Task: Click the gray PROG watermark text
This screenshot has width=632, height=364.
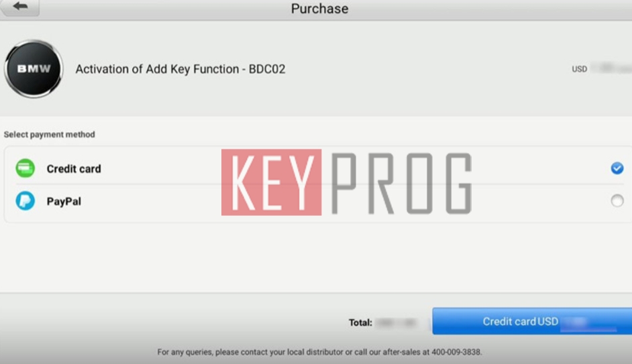Action: click(401, 183)
